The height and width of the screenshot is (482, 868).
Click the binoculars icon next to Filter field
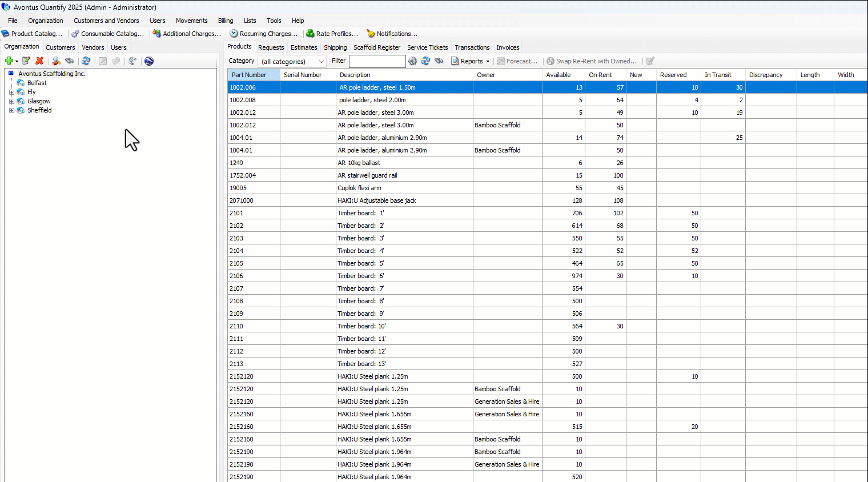point(439,61)
